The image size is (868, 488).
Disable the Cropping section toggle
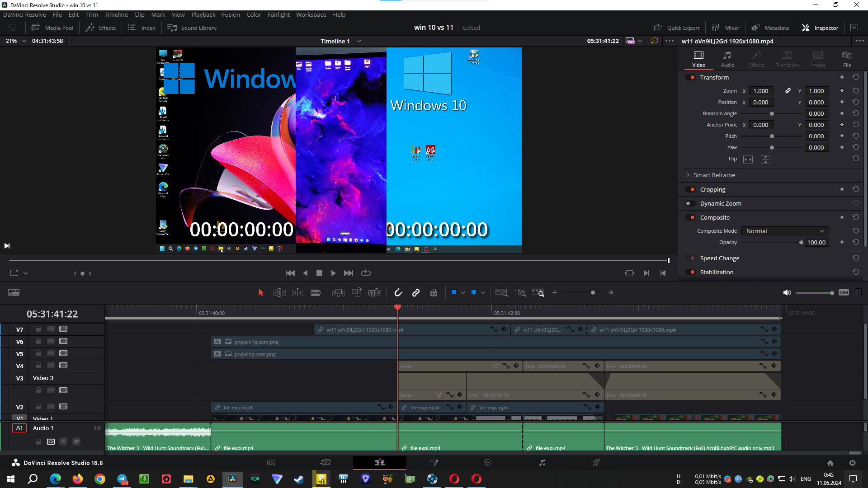pyautogui.click(x=690, y=189)
